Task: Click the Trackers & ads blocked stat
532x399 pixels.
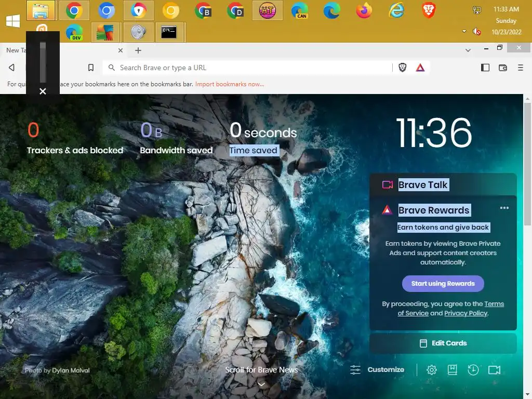Action: 75,138
